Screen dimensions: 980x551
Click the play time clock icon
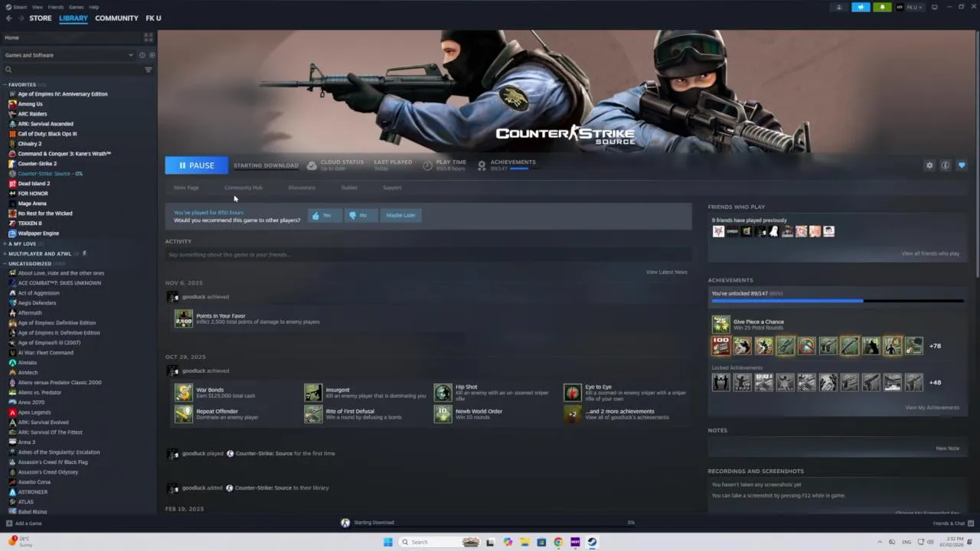[427, 165]
